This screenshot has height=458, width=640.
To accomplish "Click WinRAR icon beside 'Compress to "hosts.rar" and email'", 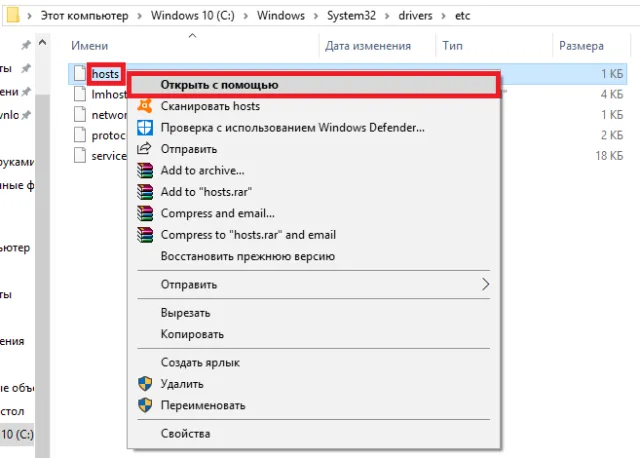I will (145, 235).
